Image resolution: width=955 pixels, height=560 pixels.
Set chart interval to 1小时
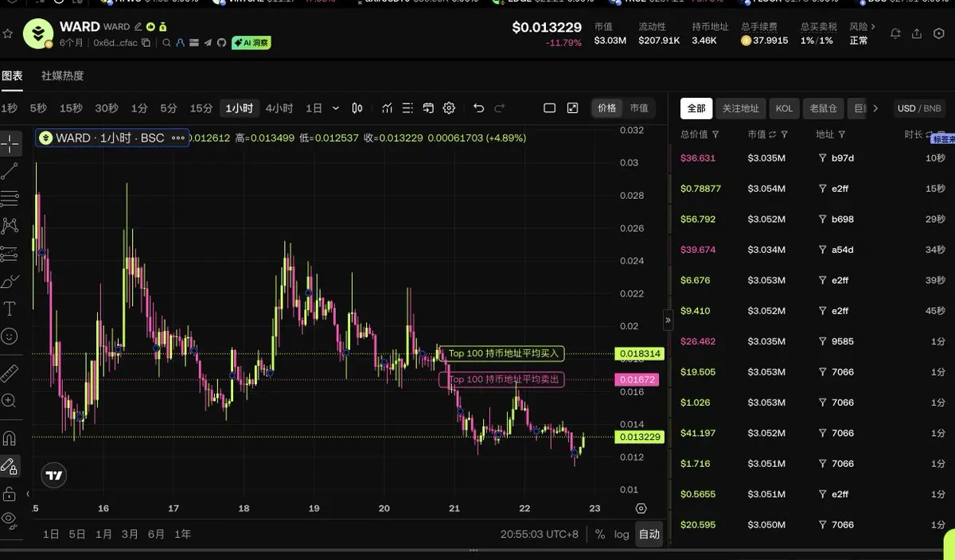coord(239,108)
